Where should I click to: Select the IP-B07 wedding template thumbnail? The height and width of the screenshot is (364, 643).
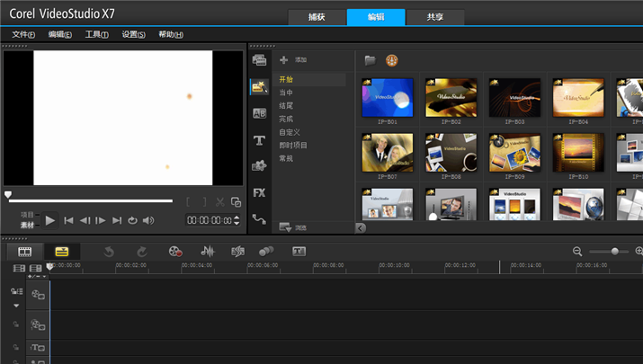(x=388, y=153)
